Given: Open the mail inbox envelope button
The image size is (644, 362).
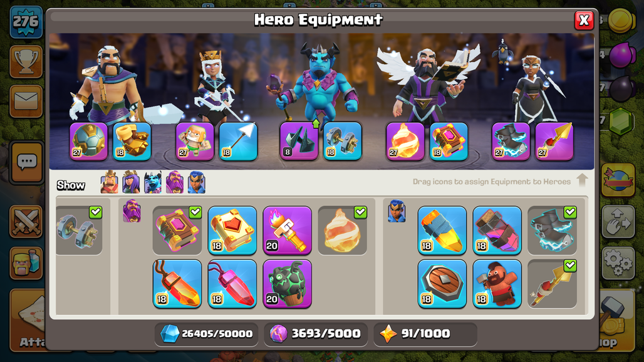Looking at the screenshot, I should [26, 101].
